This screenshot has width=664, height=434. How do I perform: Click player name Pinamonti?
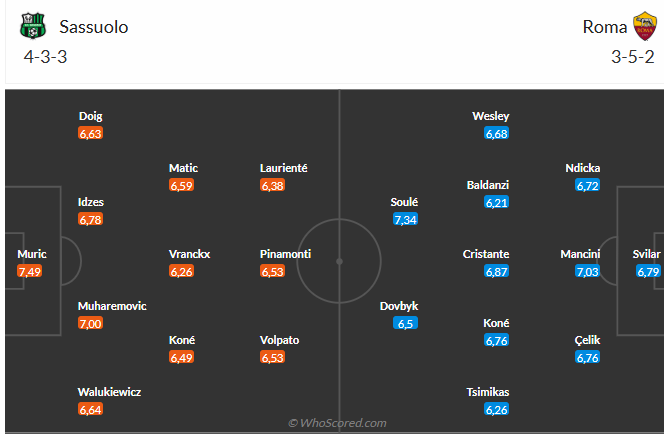pos(285,254)
